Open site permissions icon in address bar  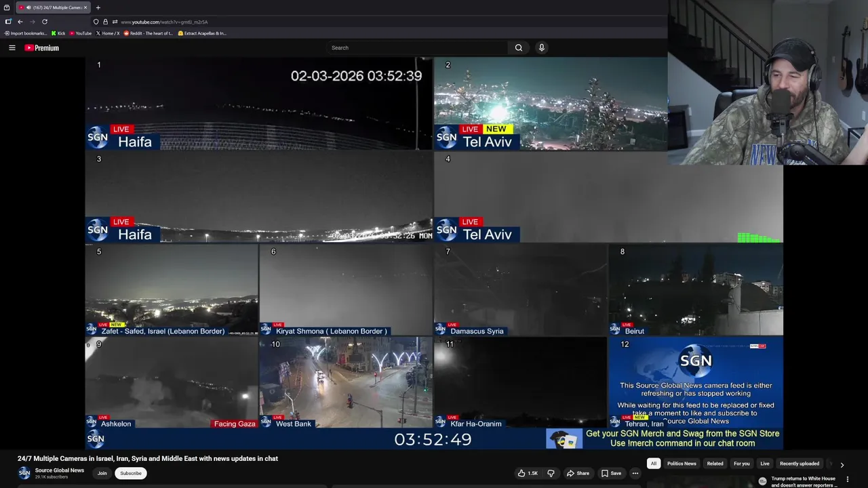(115, 22)
